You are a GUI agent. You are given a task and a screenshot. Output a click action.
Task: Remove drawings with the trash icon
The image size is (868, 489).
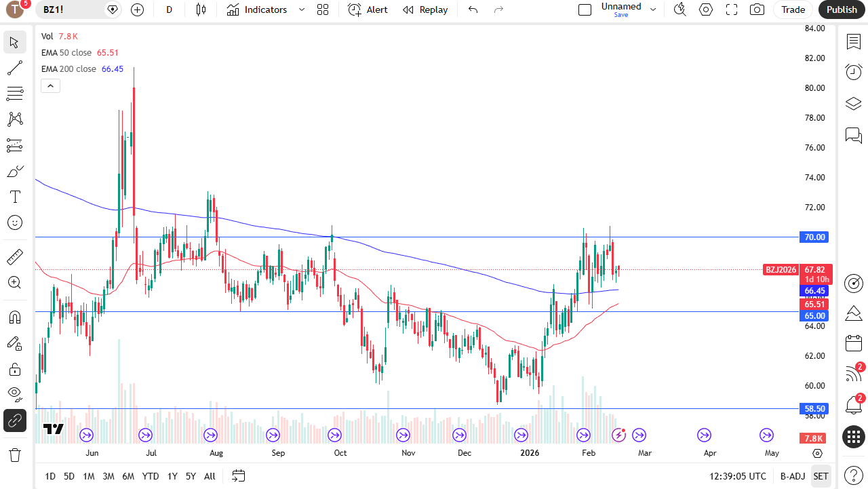click(15, 454)
